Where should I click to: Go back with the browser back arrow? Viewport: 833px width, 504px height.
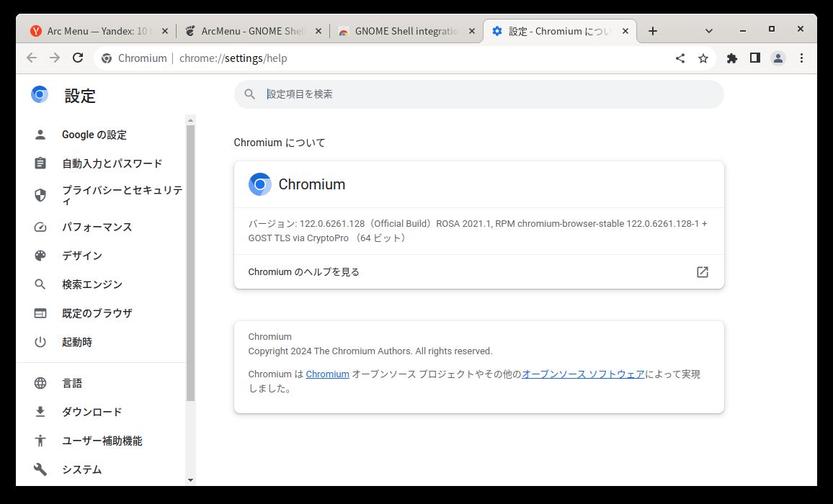pyautogui.click(x=32, y=58)
